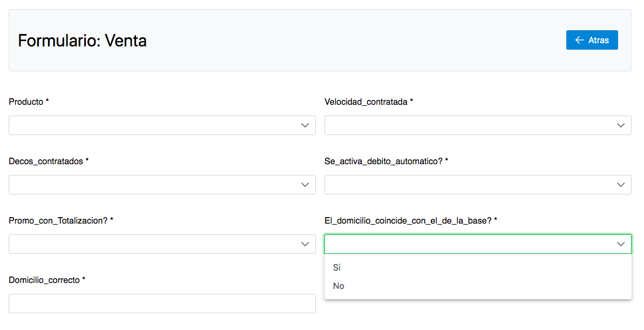Collapse the El_domicilio_coincide dropdown via its chevron
This screenshot has height=330, width=644.
620,244
